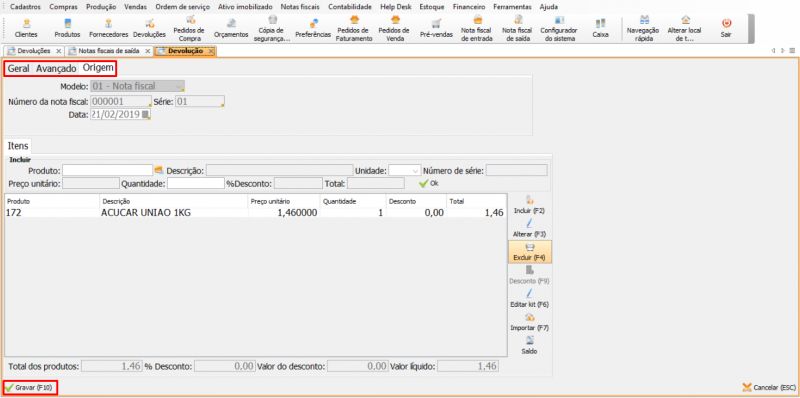Expand the Unidade dropdown
Viewport: 800px width, 398px height.
coord(415,170)
